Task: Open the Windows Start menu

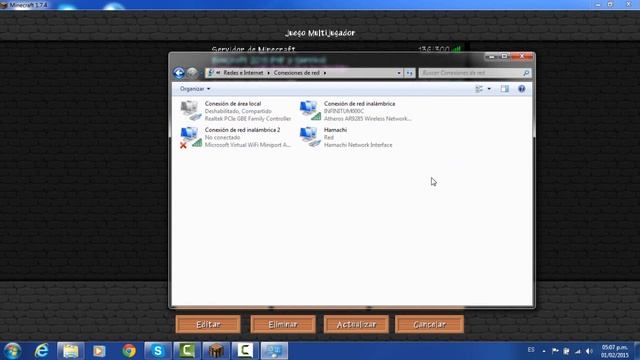Action: [x=12, y=351]
